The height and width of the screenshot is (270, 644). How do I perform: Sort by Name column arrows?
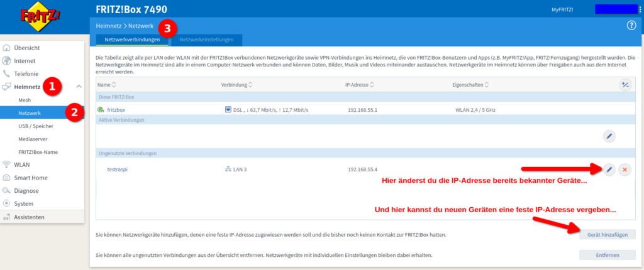tap(114, 85)
